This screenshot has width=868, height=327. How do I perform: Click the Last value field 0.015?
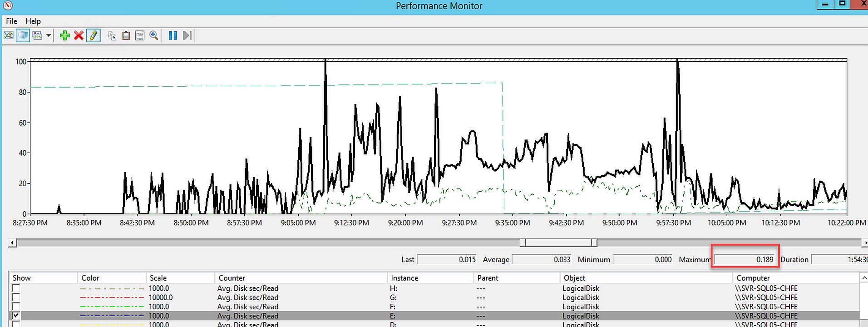[x=447, y=259]
